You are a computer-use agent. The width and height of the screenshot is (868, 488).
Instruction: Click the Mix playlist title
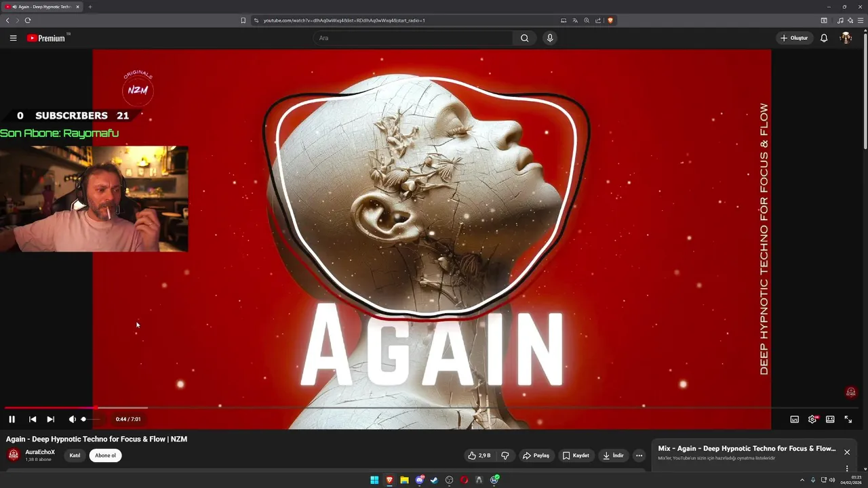[x=747, y=449]
